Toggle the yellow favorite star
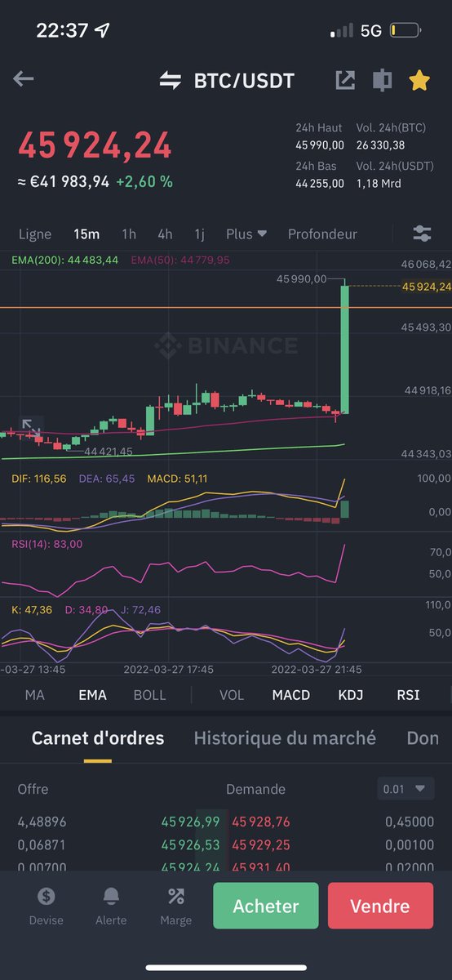The height and width of the screenshot is (980, 452). point(419,79)
